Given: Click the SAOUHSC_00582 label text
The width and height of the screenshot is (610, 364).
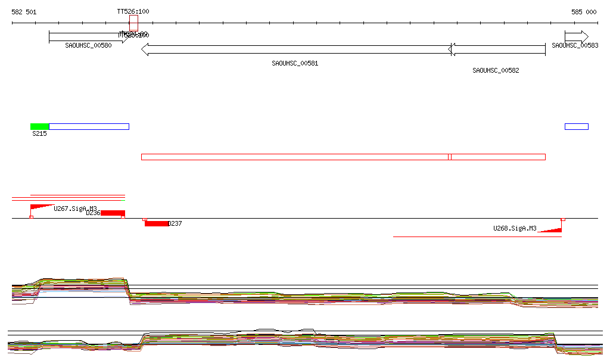Looking at the screenshot, I should (496, 70).
